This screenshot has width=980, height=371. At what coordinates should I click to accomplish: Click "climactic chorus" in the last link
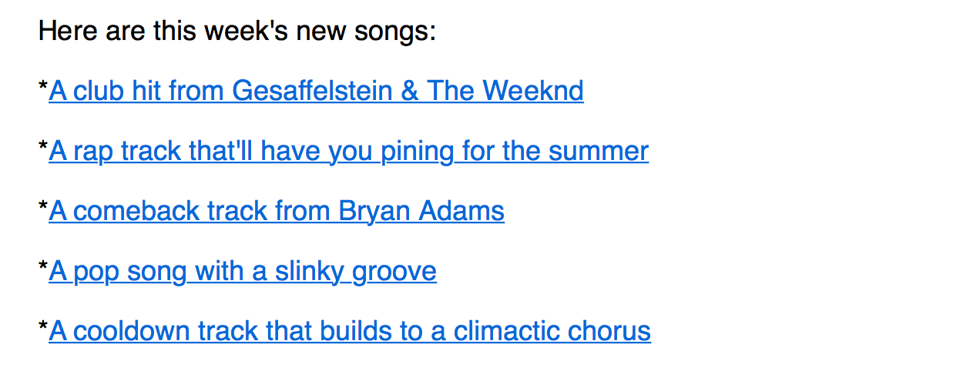pos(552,331)
